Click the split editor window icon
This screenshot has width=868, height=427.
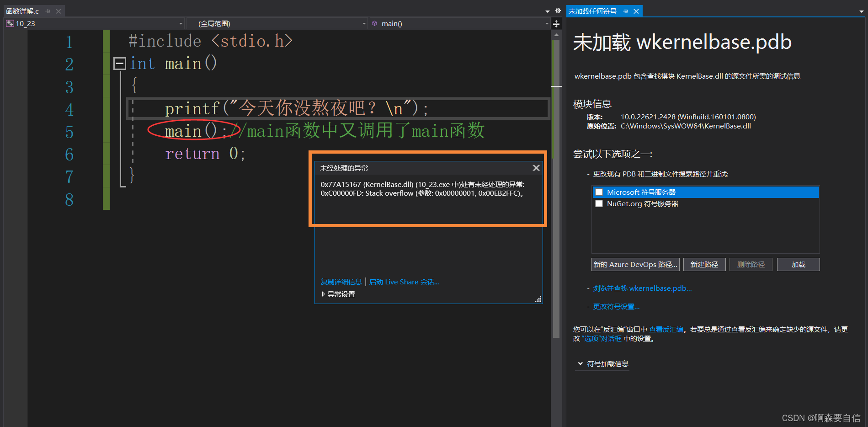[x=556, y=24]
